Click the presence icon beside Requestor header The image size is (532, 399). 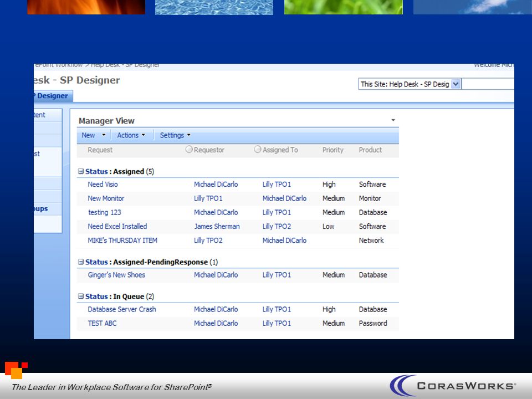coord(189,149)
